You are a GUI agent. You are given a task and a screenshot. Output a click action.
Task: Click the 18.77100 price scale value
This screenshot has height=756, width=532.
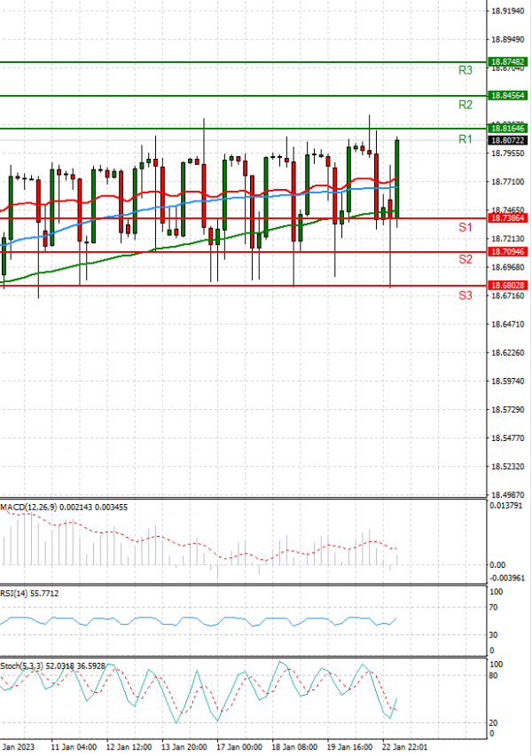point(507,182)
